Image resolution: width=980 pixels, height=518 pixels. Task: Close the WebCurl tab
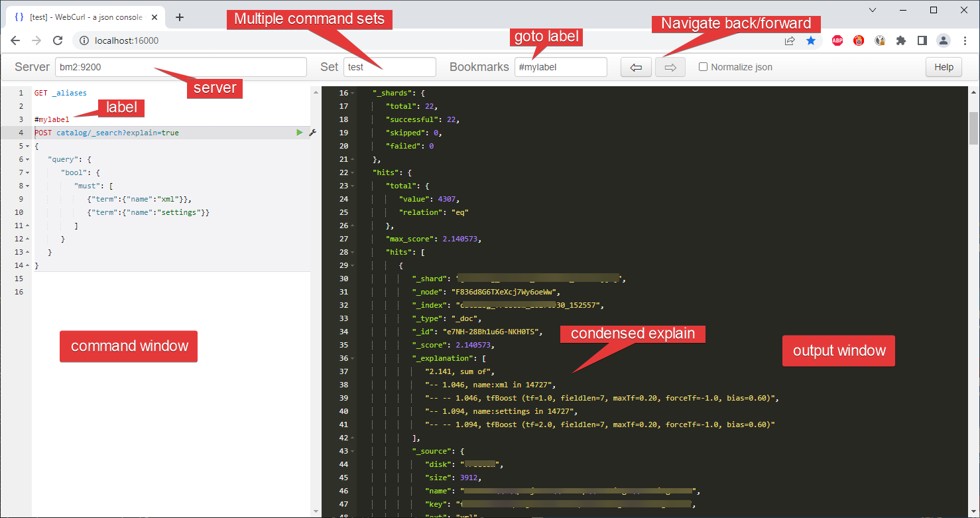point(156,17)
